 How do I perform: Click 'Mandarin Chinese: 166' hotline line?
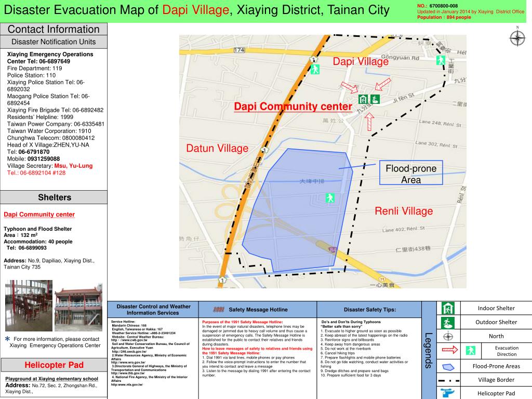point(129,325)
